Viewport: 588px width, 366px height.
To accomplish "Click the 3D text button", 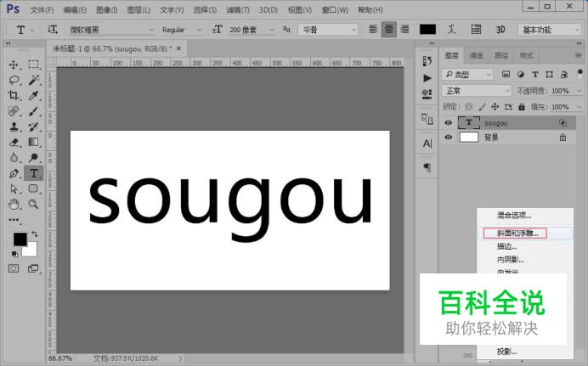I will pos(500,29).
